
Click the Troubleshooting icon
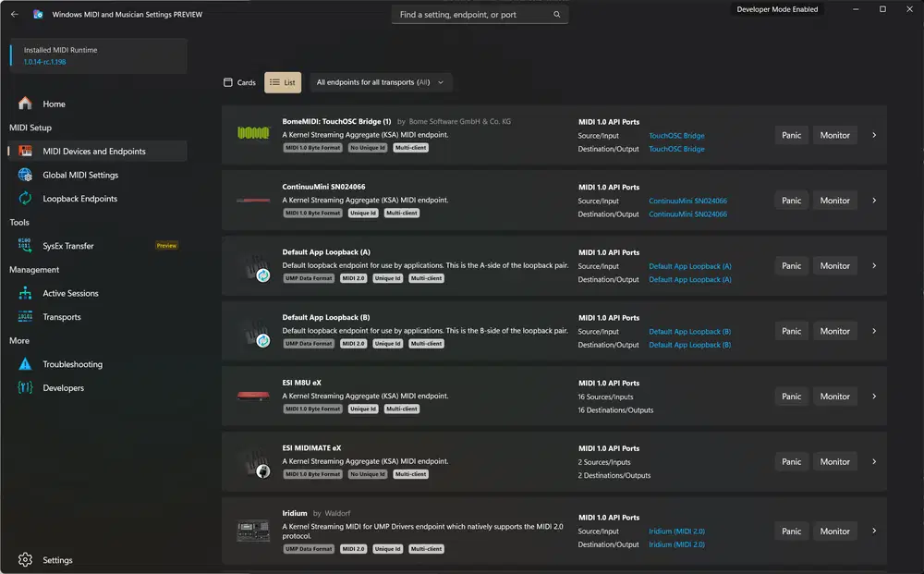[x=25, y=364]
